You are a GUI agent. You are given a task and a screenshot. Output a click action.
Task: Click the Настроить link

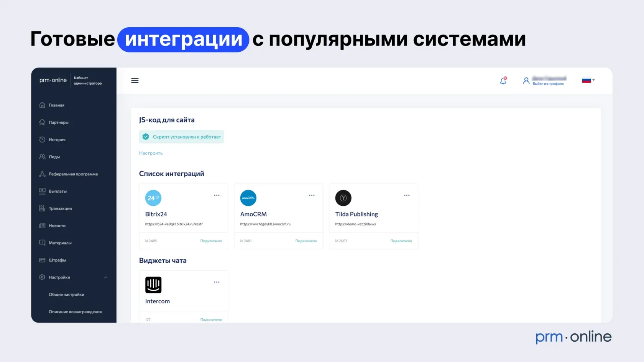(151, 153)
